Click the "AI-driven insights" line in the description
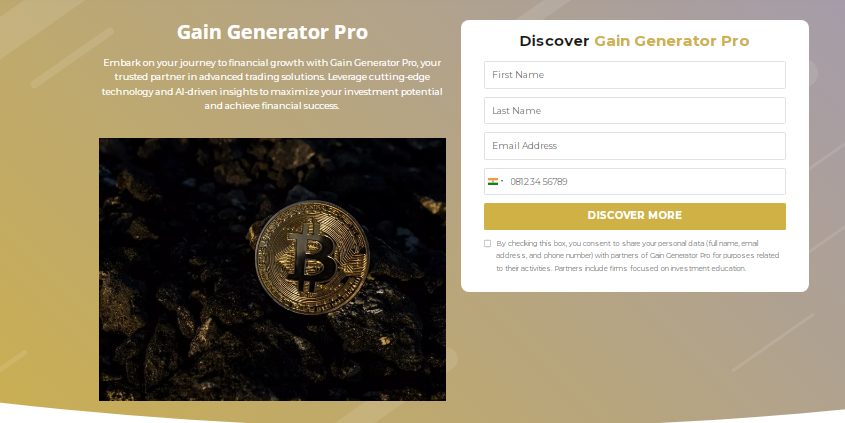845x423 pixels. [x=272, y=92]
